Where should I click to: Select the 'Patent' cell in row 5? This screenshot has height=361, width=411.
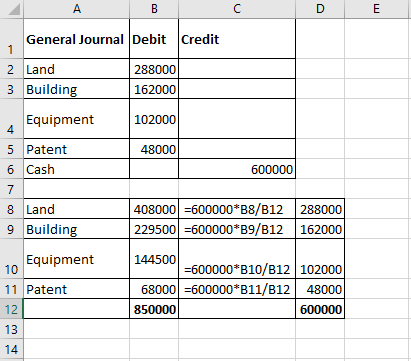click(x=77, y=149)
